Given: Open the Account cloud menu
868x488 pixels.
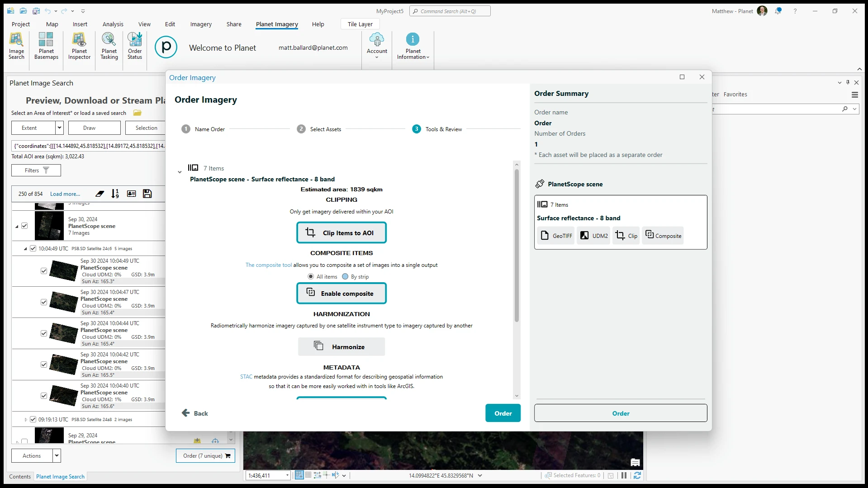Looking at the screenshot, I should click(377, 46).
